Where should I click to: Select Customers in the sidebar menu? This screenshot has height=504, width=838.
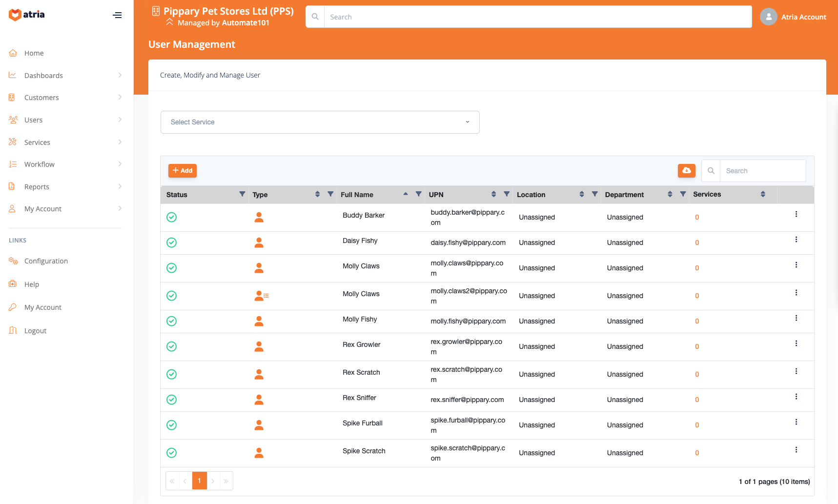tap(41, 97)
